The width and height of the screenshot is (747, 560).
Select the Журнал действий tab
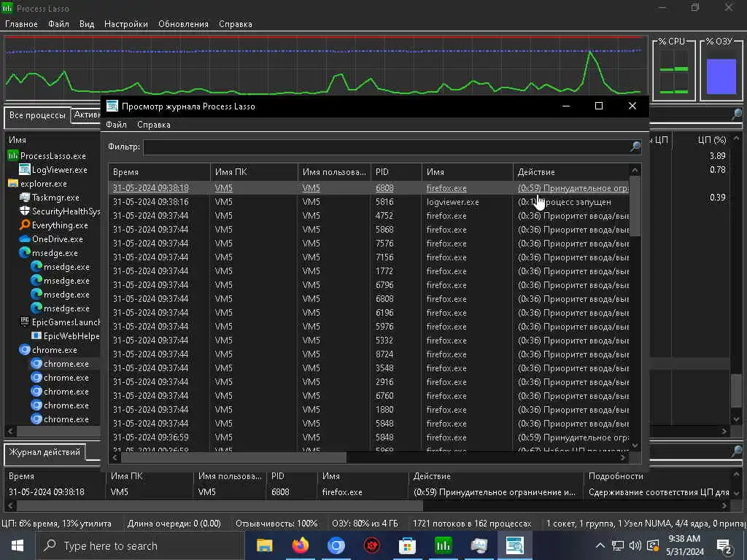click(x=44, y=452)
